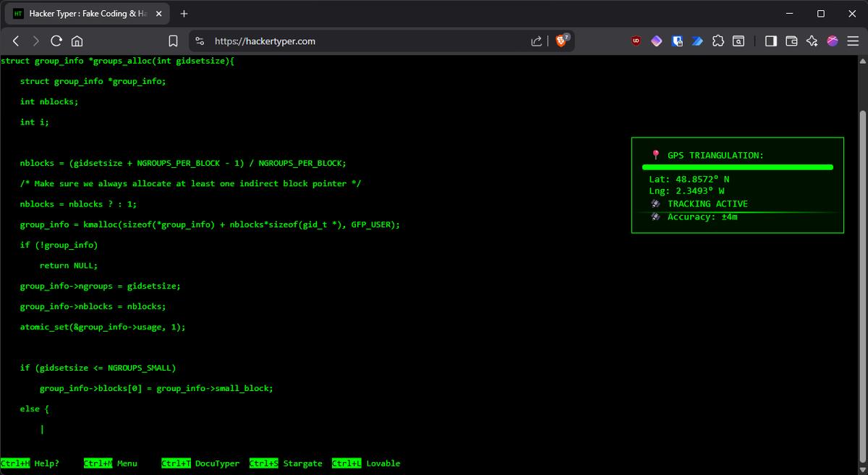
Task: Open Brave Shields panel
Action: coord(562,41)
